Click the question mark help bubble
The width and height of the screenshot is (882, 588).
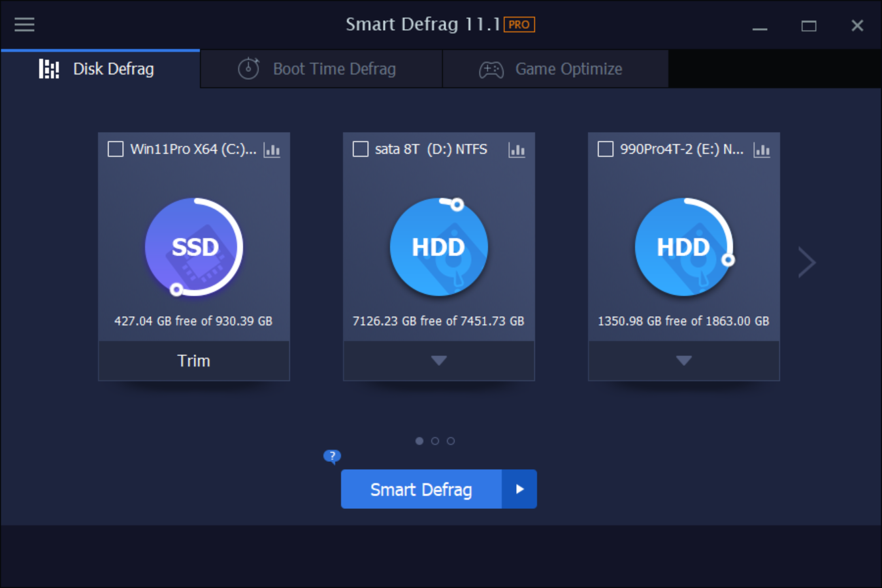pyautogui.click(x=332, y=456)
